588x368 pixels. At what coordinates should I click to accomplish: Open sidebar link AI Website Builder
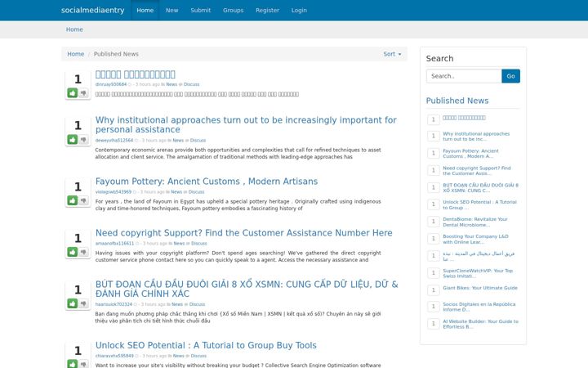(480, 324)
